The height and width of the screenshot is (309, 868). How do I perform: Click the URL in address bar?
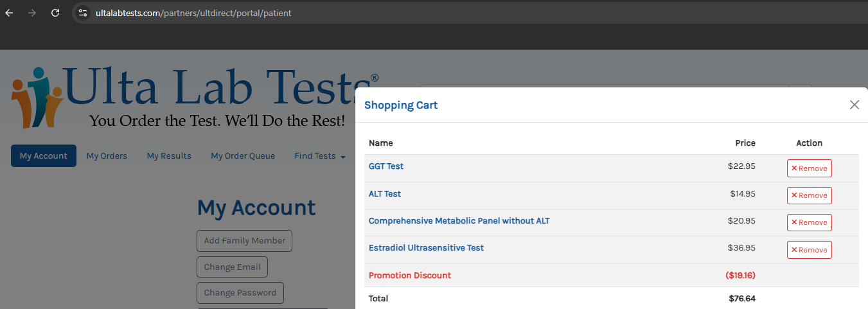193,13
